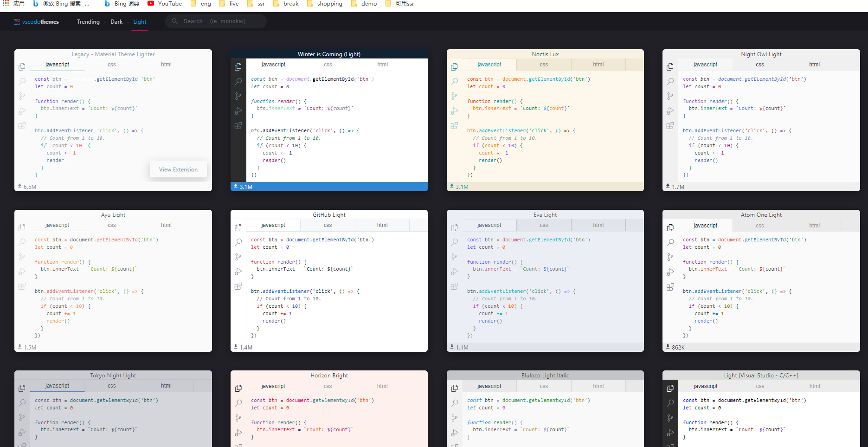This screenshot has height=447, width=868.
Task: Open Noctis Lux theme title
Action: [x=545, y=54]
